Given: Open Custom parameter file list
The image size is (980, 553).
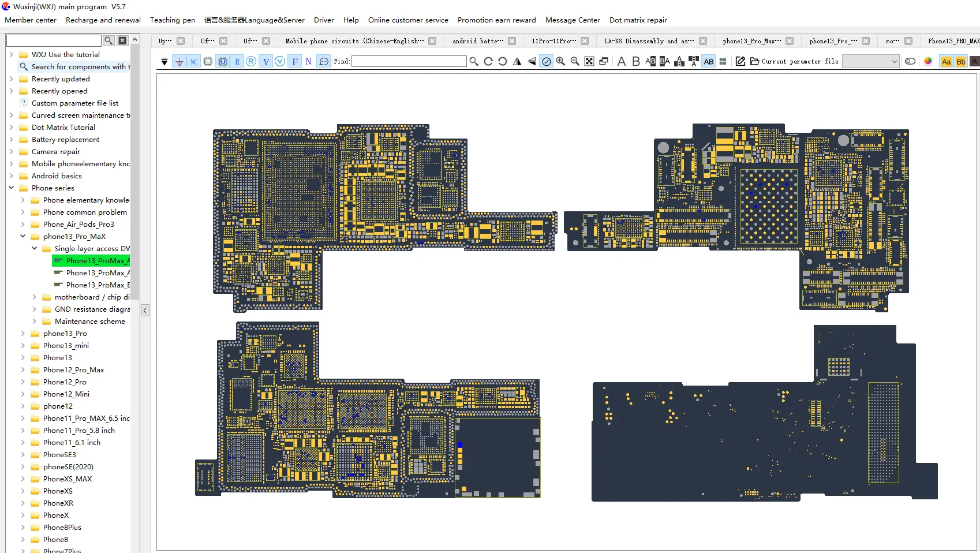Looking at the screenshot, I should point(74,103).
